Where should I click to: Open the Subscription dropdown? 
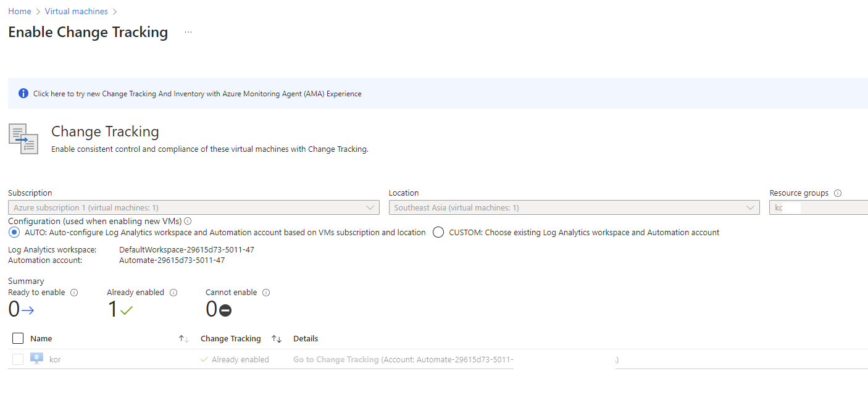(x=193, y=207)
